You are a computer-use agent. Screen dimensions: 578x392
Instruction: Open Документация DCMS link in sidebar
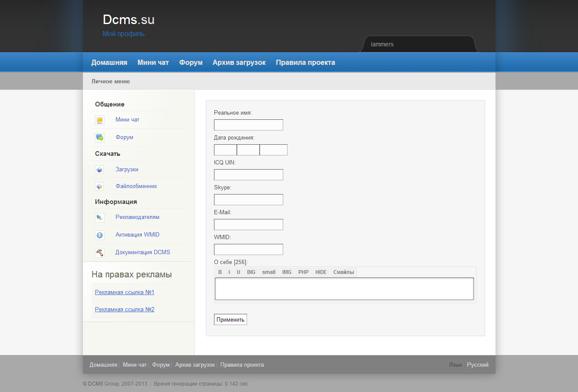(143, 252)
